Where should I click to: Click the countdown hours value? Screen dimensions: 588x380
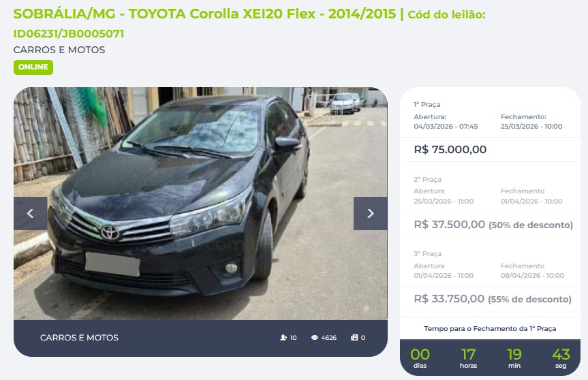[x=468, y=354]
